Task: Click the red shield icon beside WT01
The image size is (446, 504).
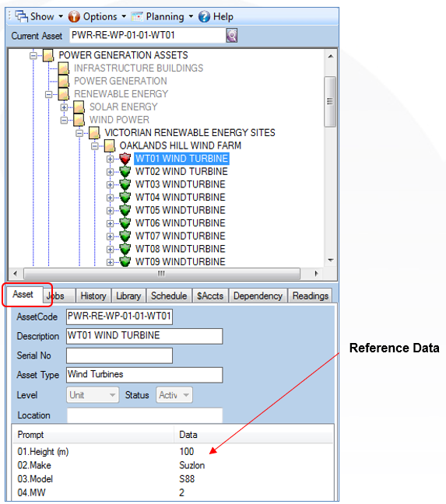Action: pyautogui.click(x=125, y=159)
